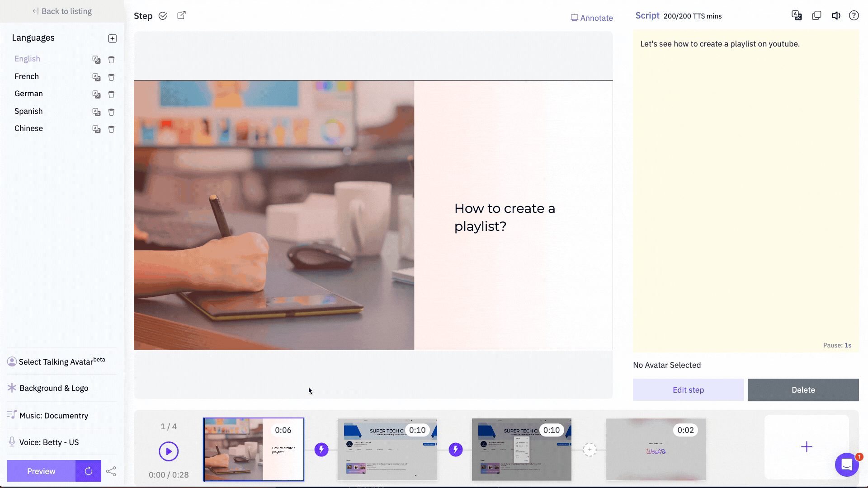Add a new language with the plus
This screenshot has width=868, height=488.
click(x=112, y=38)
